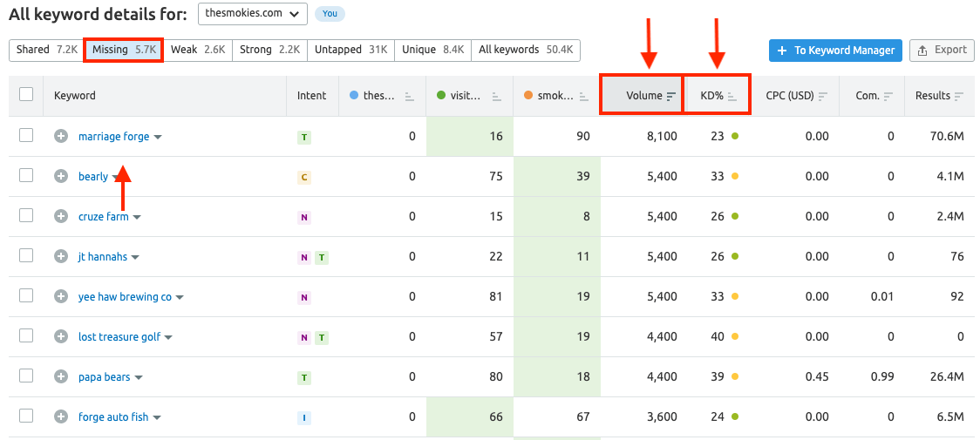Check the jt hannahs row checkbox
Viewport: 980px width, 440px height.
[x=25, y=255]
